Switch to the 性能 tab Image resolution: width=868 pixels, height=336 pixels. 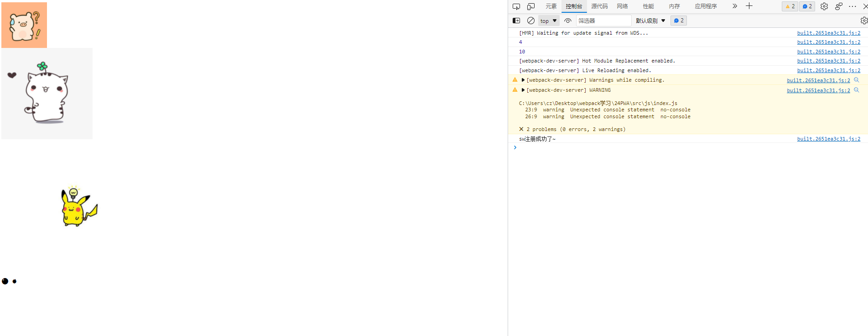coord(648,6)
